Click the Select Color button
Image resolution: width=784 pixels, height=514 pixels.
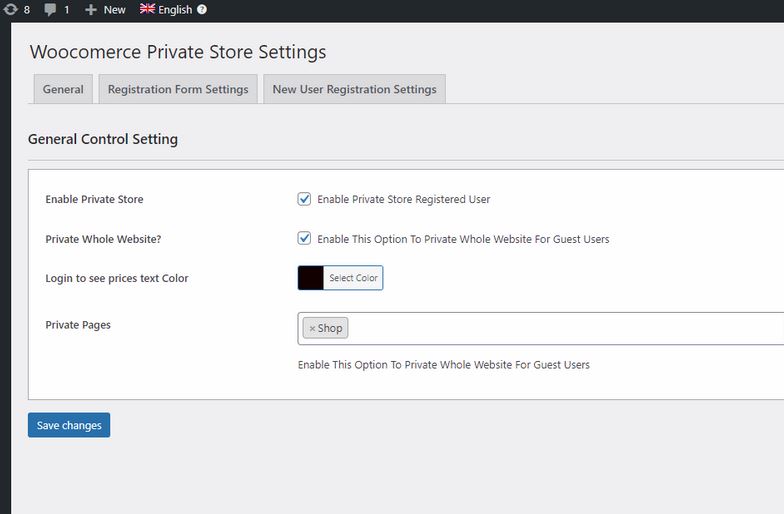pos(353,278)
